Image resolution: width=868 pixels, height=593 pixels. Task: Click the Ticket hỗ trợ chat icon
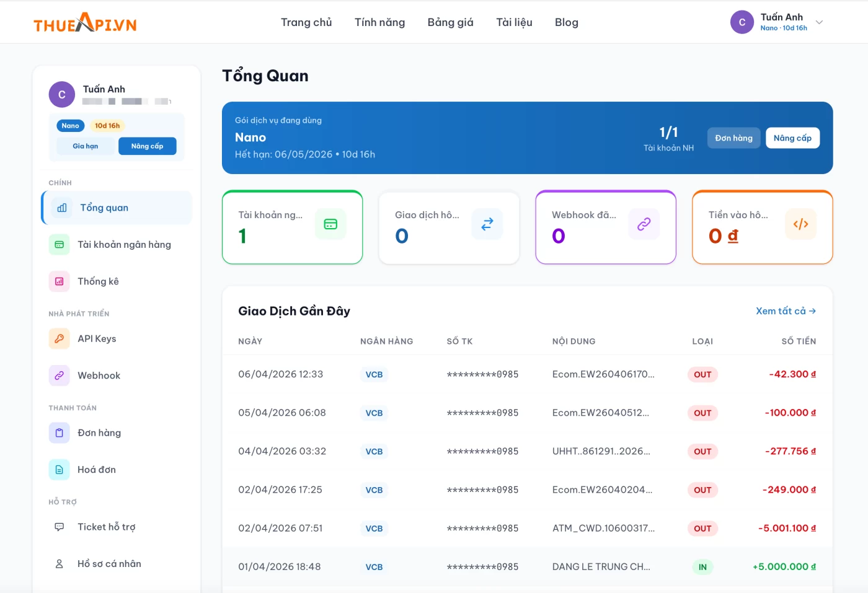click(60, 527)
